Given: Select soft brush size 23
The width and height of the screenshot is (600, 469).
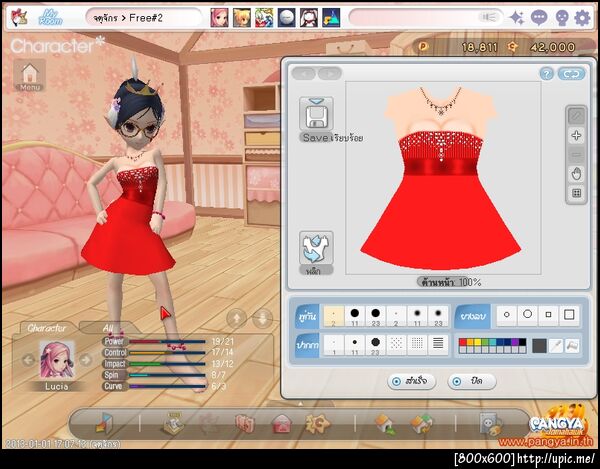Looking at the screenshot, I should coord(438,316).
